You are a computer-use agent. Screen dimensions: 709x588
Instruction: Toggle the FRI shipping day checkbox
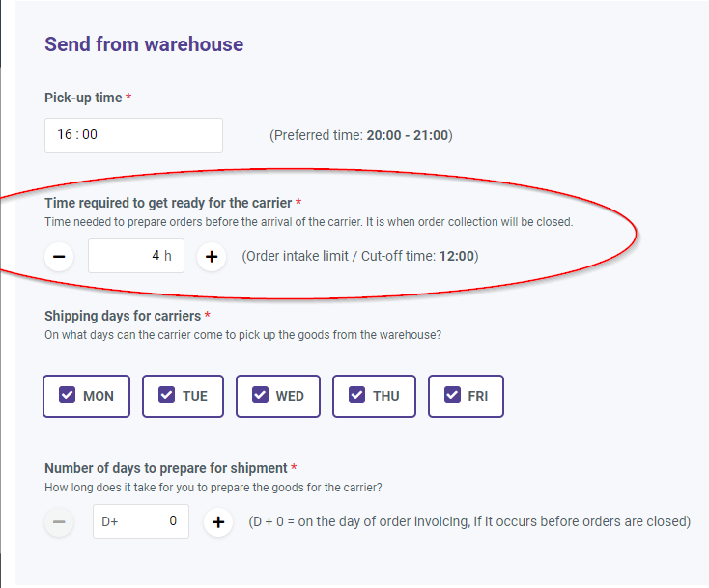466,396
